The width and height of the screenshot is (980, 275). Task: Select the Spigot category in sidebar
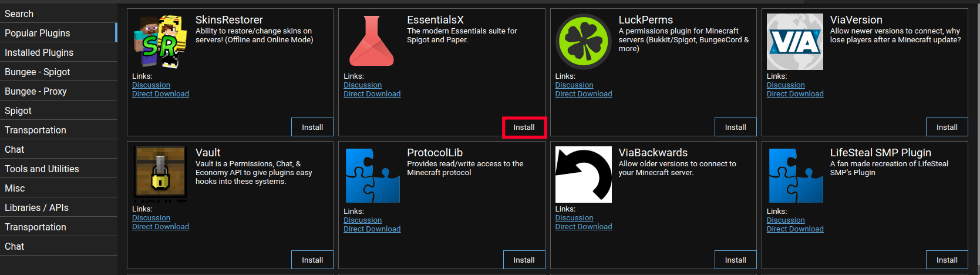[x=59, y=110]
